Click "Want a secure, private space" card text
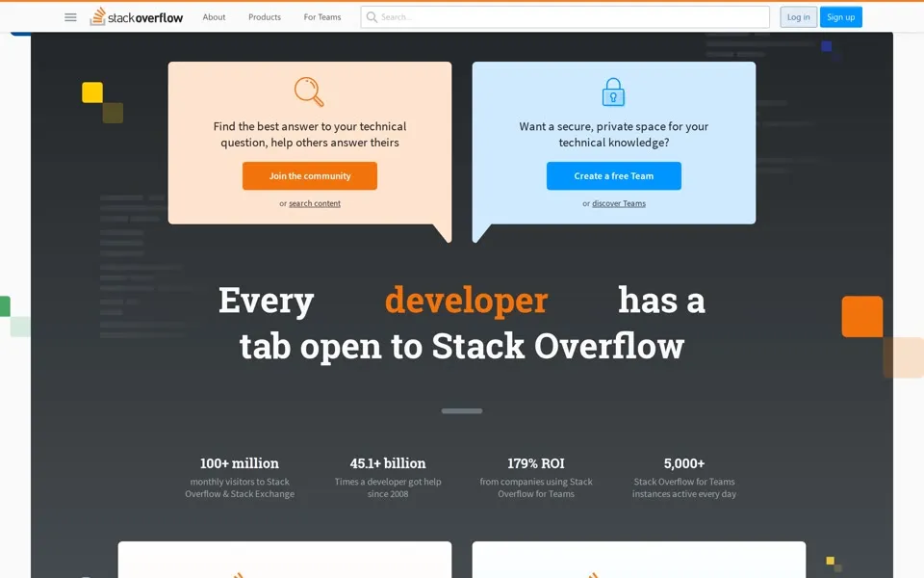 [614, 135]
